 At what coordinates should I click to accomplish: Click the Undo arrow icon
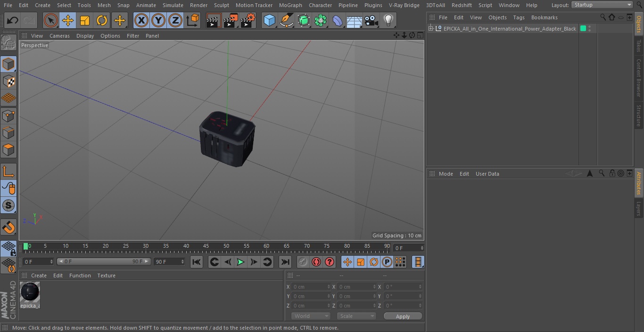click(13, 20)
